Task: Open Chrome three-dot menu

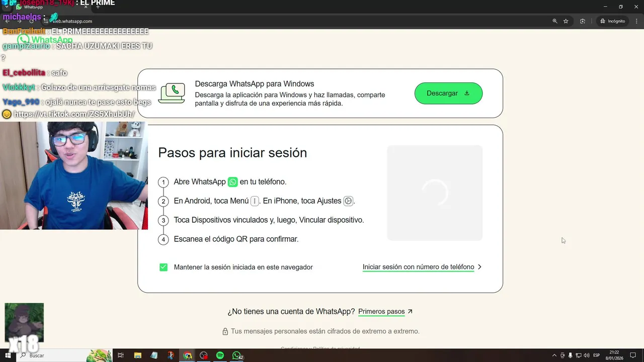Action: tap(636, 21)
